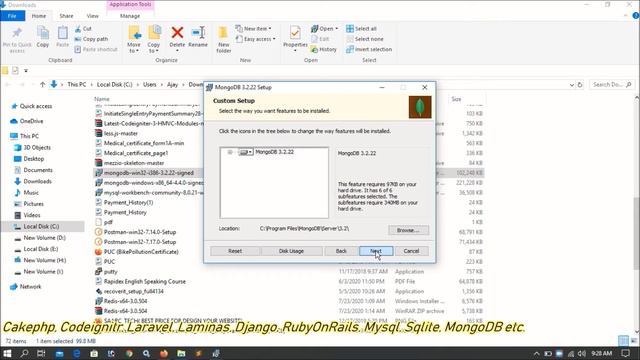
Task: Expand MongoDB 3.2.22 feature tree node
Action: point(230,152)
